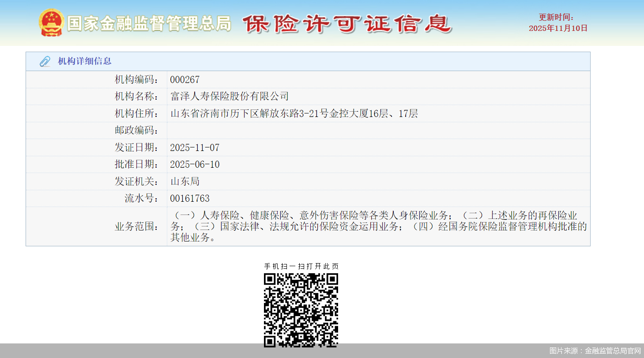
Task: Click the institution name 富泽人寿保险股份有限公司
Action: (x=230, y=96)
